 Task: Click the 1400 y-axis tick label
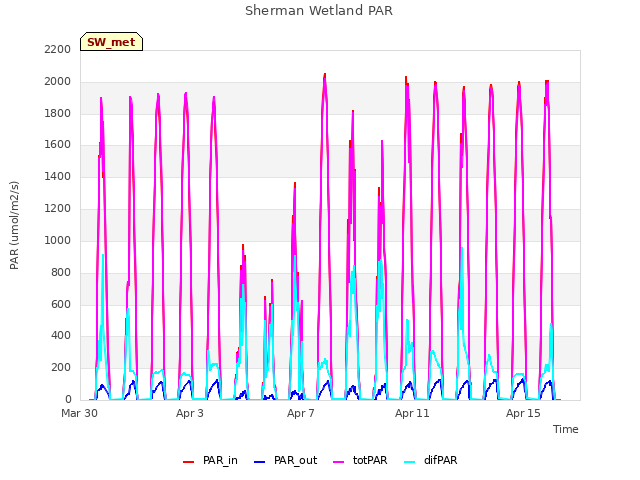point(58,176)
